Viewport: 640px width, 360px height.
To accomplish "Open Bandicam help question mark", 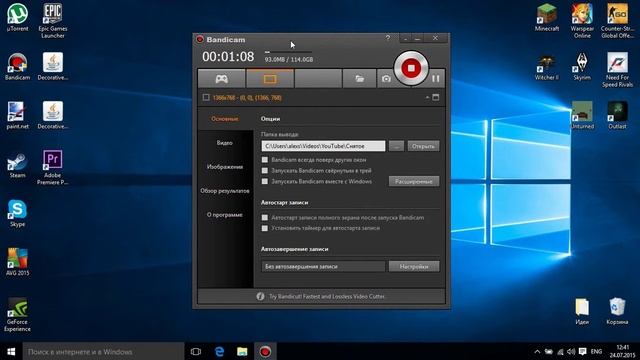I will tap(388, 38).
